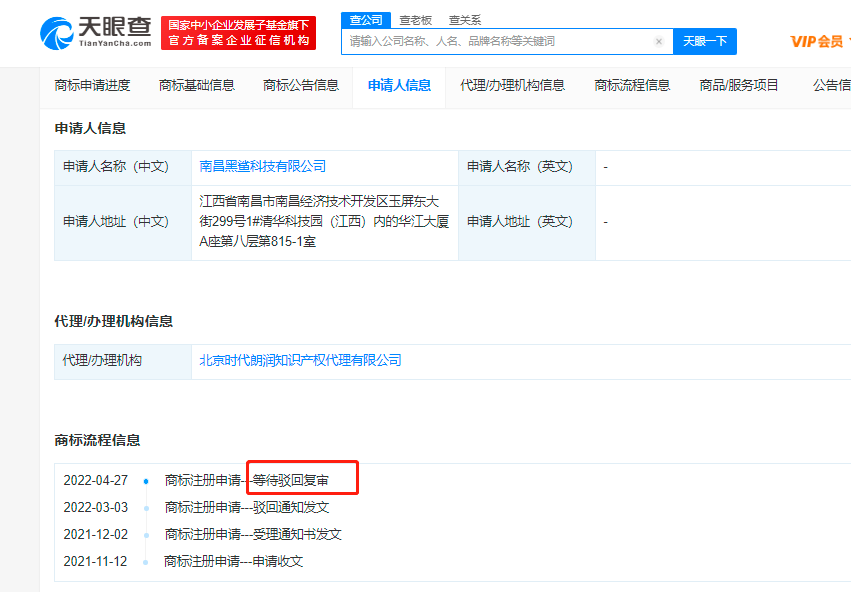
Task: Click the 商标注册申请---申请收文 entry
Action: point(233,561)
